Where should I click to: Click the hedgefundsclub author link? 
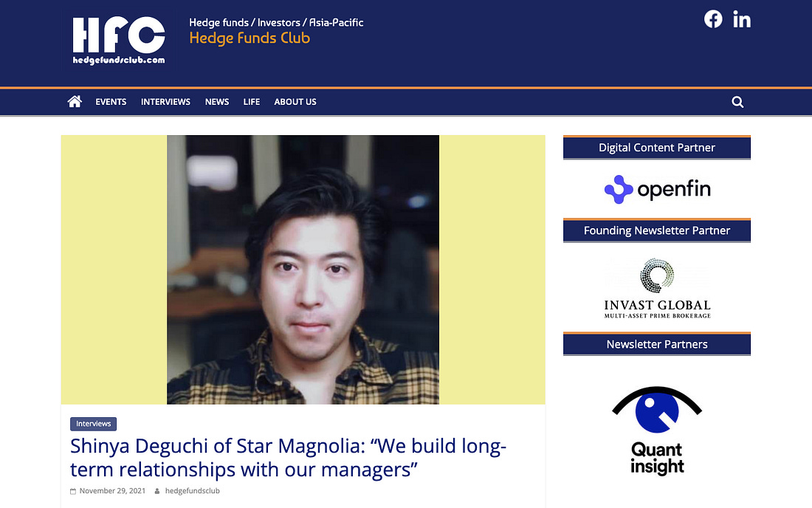point(192,491)
